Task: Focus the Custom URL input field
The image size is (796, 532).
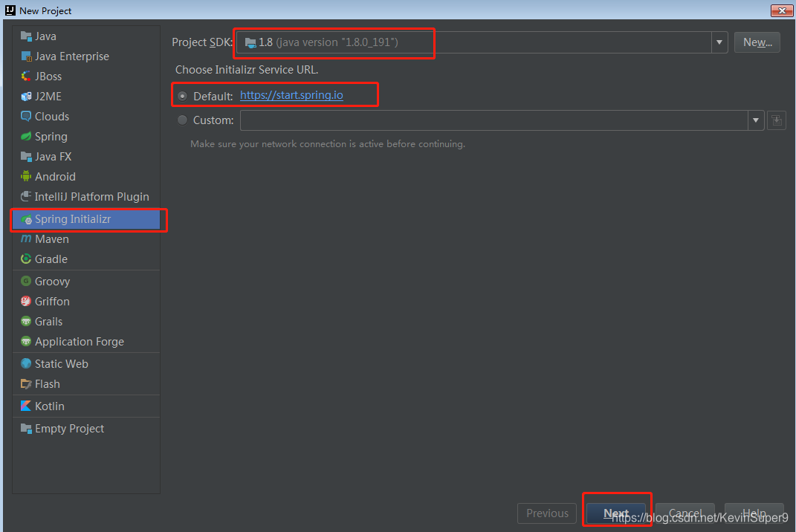Action: pos(494,120)
